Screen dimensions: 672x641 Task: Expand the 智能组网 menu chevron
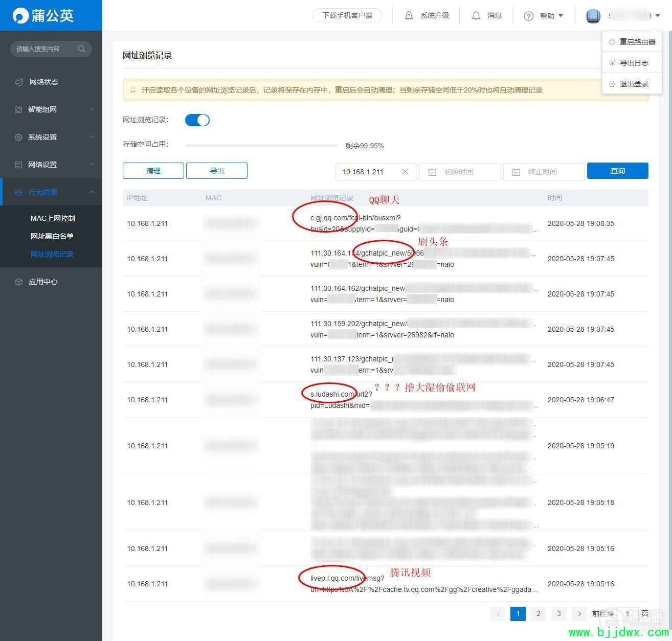(92, 109)
